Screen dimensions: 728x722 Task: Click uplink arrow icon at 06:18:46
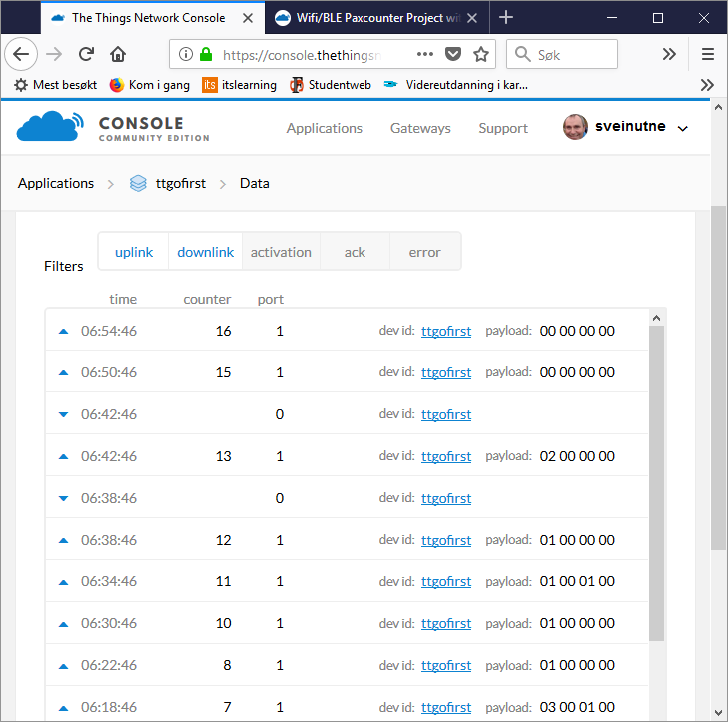coord(64,708)
